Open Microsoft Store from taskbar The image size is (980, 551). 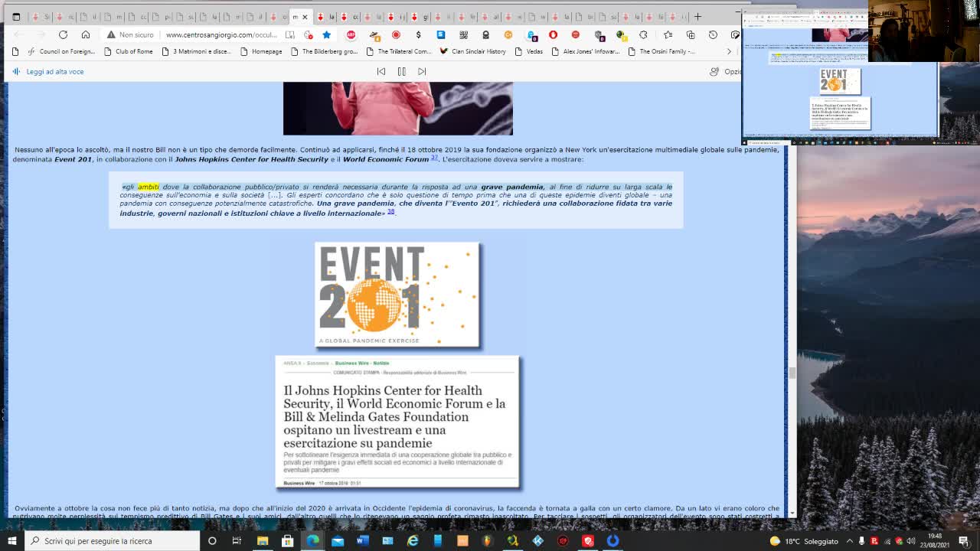(x=288, y=540)
